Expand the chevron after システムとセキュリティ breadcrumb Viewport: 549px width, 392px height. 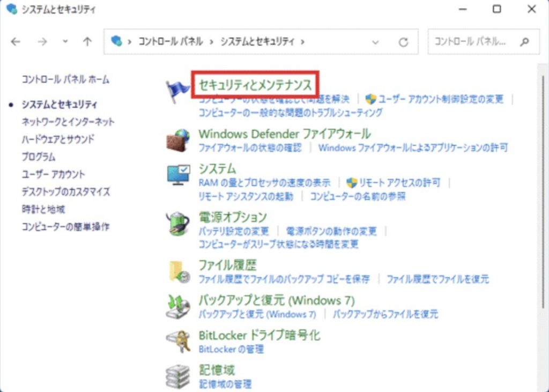pos(302,42)
